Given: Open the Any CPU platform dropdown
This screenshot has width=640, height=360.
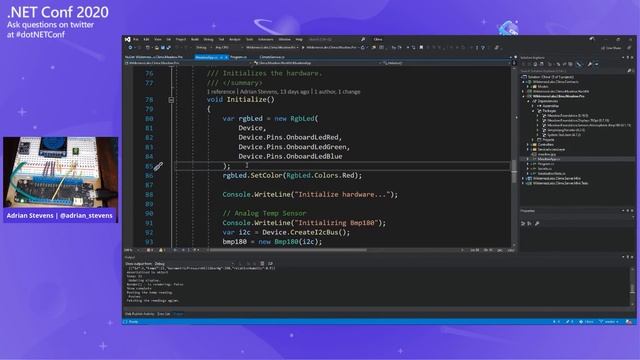Looking at the screenshot, I should pos(228,48).
